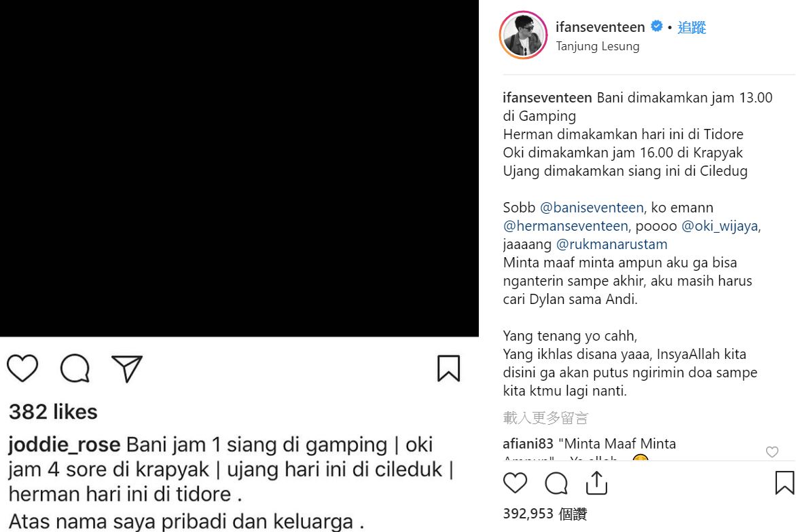Share the ifanseventeen post via upload icon

coord(596,483)
